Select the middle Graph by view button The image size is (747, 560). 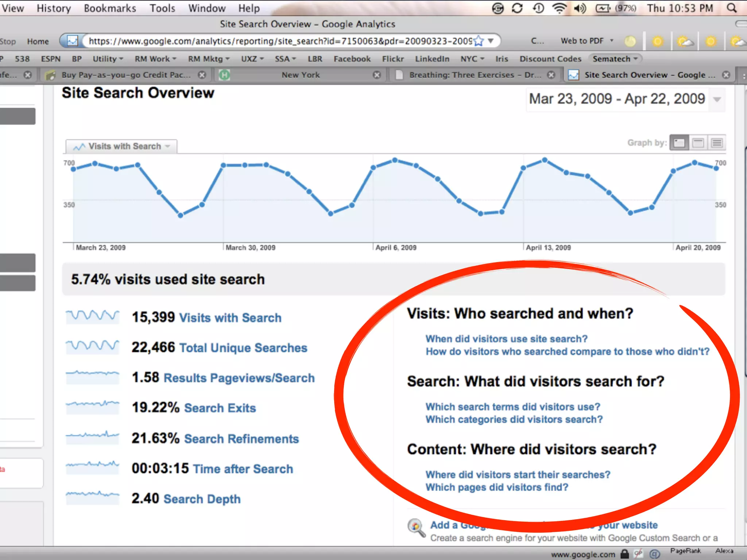698,143
